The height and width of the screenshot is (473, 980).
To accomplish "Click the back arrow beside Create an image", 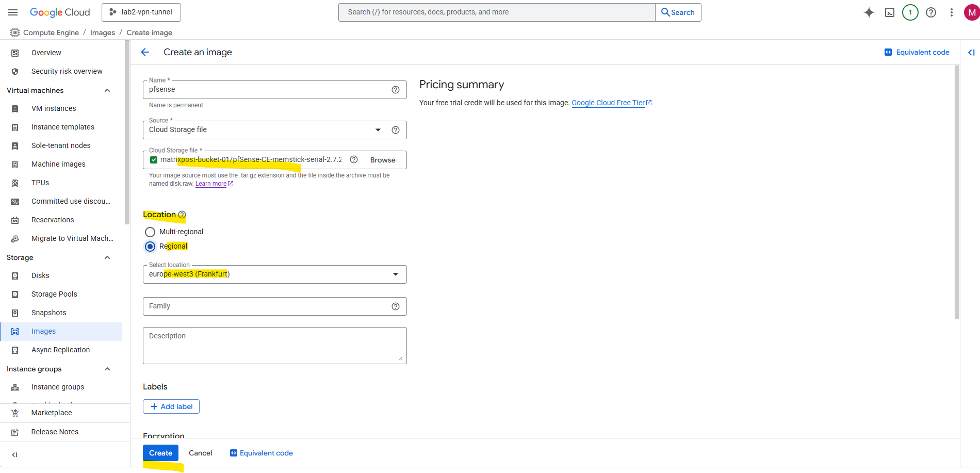I will tap(145, 52).
